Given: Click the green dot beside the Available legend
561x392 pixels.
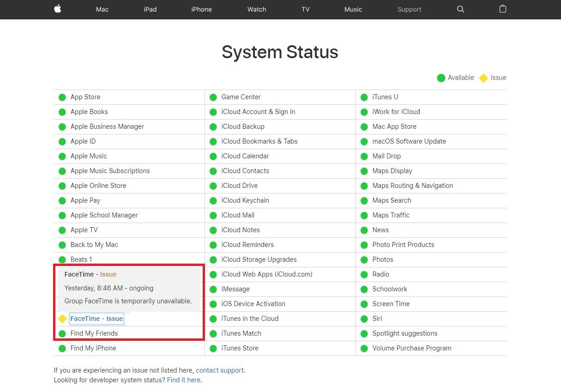Looking at the screenshot, I should [x=441, y=78].
